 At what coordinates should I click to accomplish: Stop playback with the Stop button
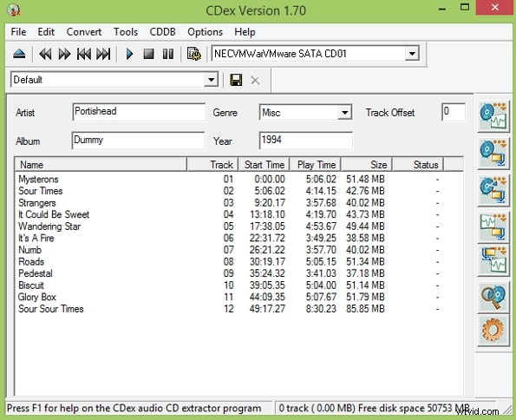coord(149,54)
